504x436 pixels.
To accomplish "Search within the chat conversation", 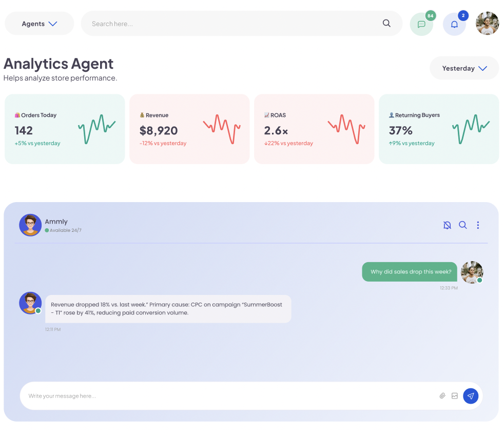I will tap(462, 225).
